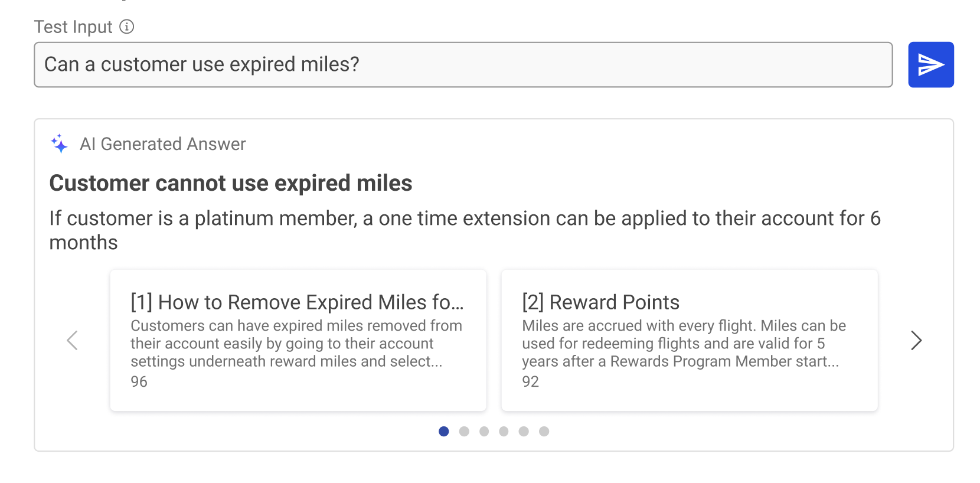
Task: Click the blue send arrow button
Action: (930, 64)
